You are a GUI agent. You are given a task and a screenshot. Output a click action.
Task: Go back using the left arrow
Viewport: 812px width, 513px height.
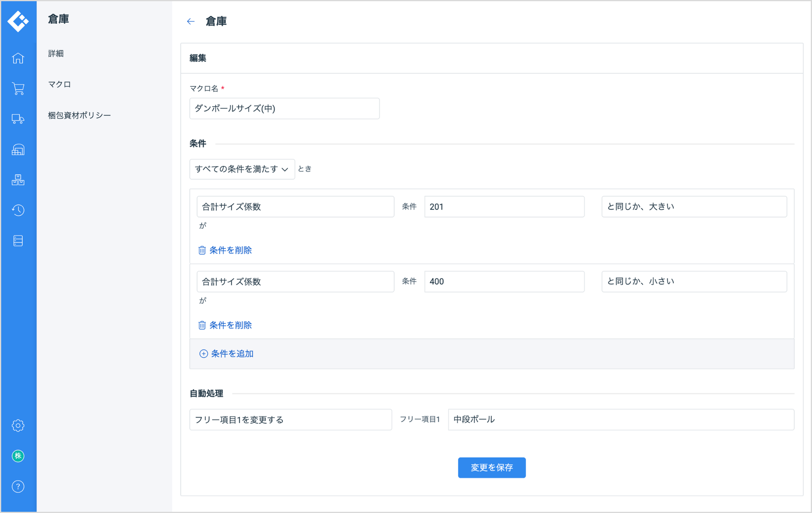click(191, 21)
